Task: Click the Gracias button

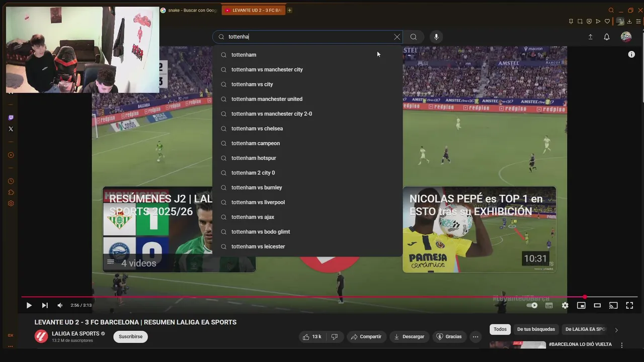Action: [x=449, y=337]
